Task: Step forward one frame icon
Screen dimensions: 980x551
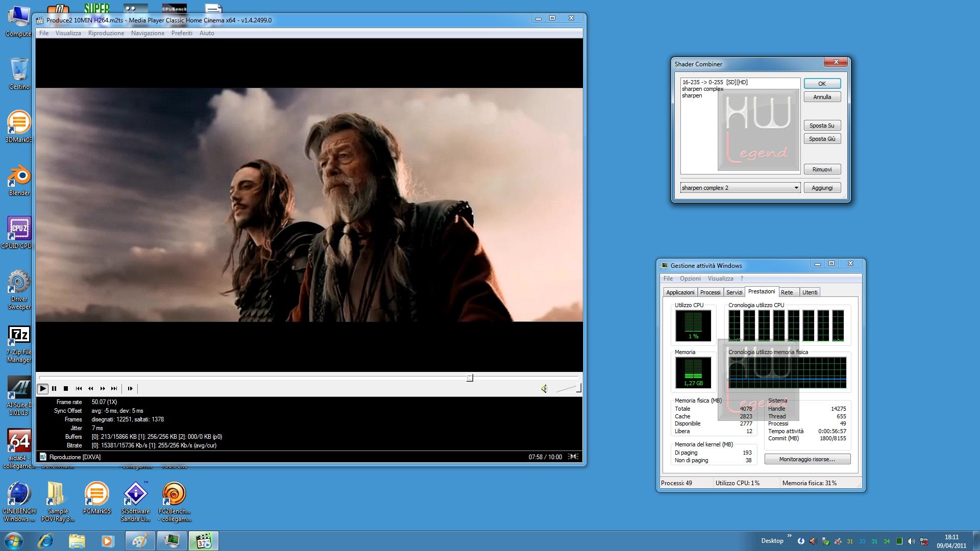Action: [130, 389]
